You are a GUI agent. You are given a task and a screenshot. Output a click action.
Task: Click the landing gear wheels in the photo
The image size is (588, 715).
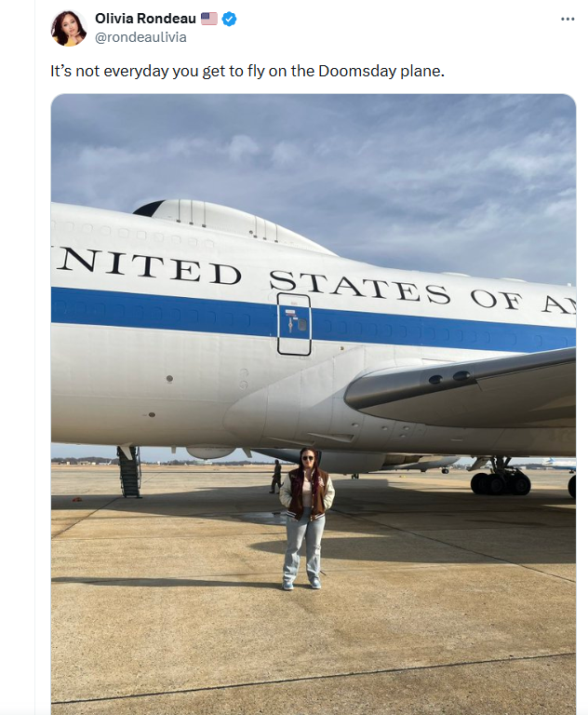(x=500, y=482)
